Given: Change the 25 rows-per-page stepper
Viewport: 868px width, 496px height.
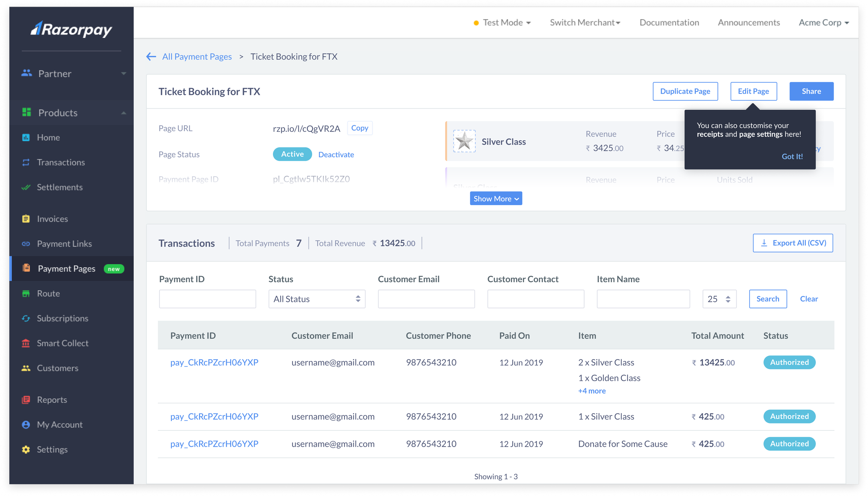Looking at the screenshot, I should tap(728, 299).
